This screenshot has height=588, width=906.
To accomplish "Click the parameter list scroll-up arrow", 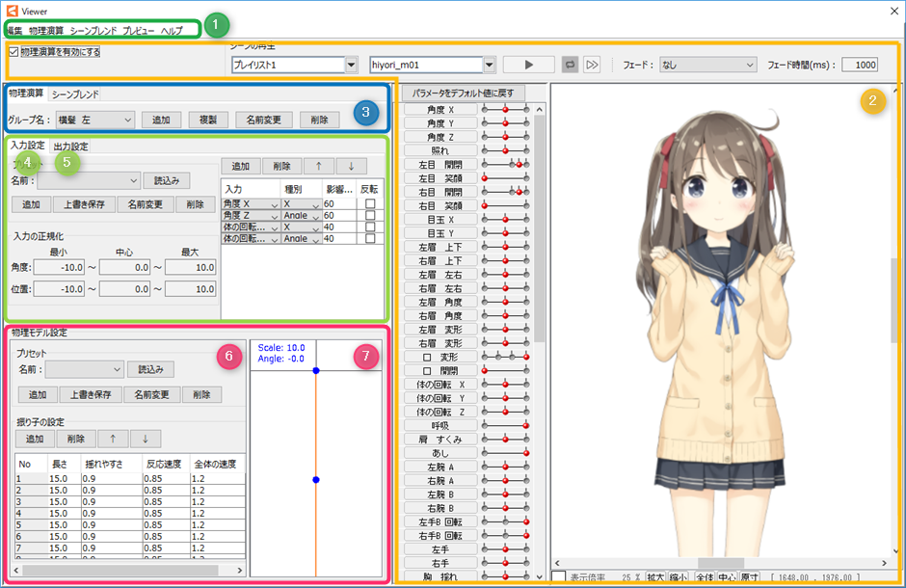I will click(539, 110).
